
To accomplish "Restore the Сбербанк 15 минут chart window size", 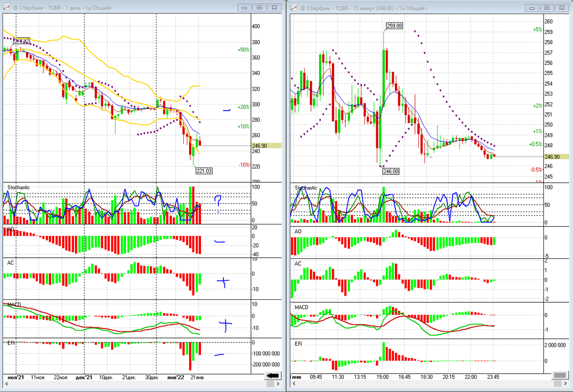I will click(547, 7).
